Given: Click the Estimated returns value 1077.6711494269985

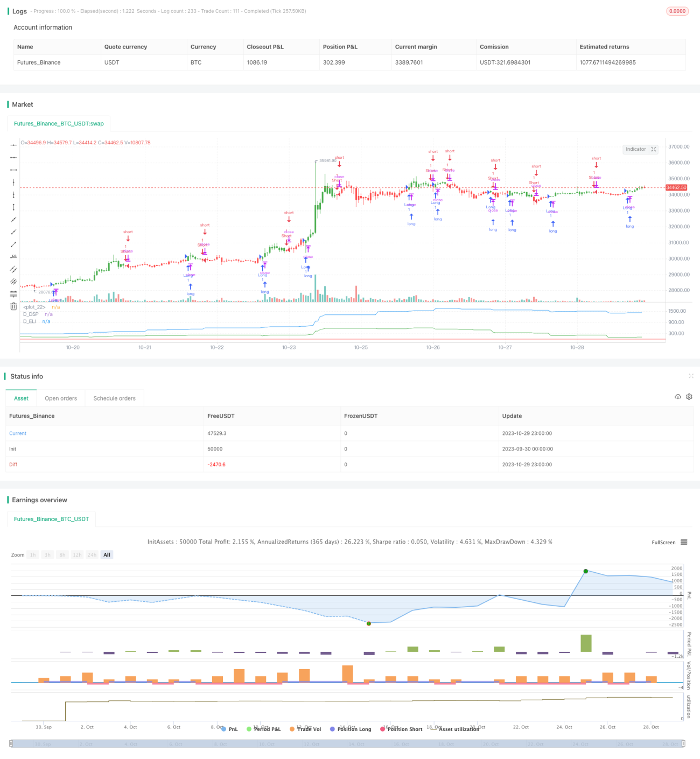Looking at the screenshot, I should 608,62.
